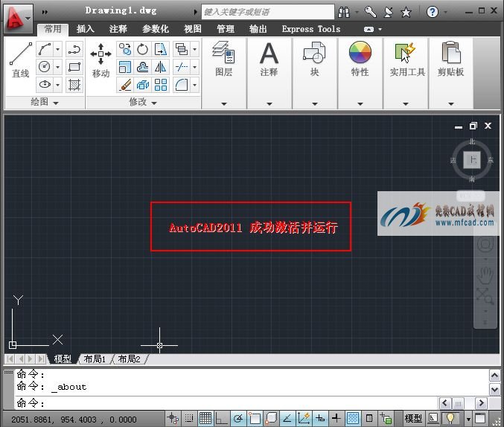
Task: Click the draw order Bring to Front tool
Action: [182, 49]
